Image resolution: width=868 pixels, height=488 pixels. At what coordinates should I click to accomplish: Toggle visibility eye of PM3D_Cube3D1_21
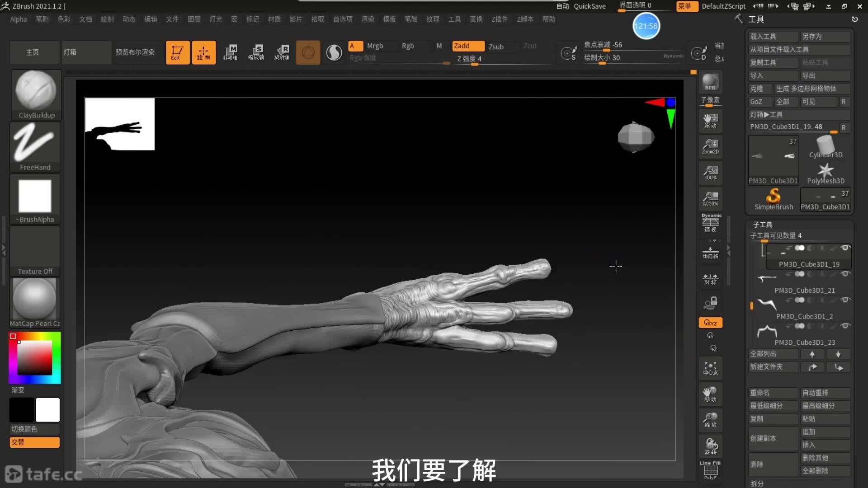[845, 274]
